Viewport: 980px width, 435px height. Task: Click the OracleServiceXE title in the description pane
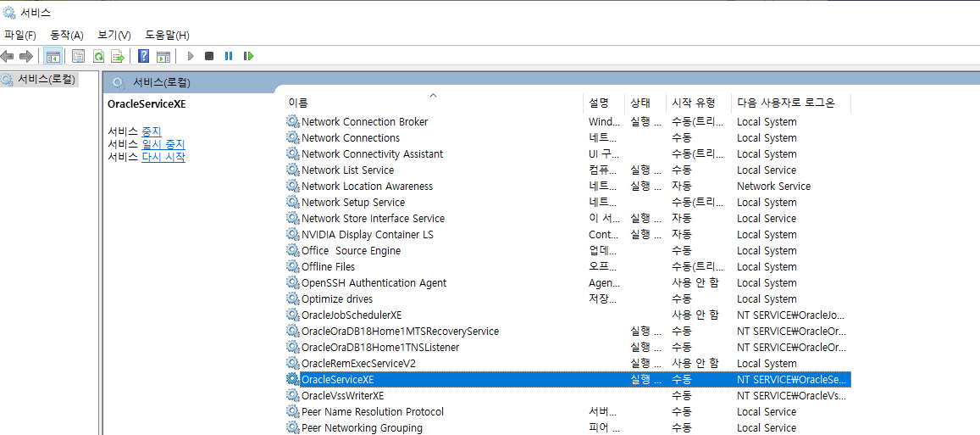tap(147, 104)
